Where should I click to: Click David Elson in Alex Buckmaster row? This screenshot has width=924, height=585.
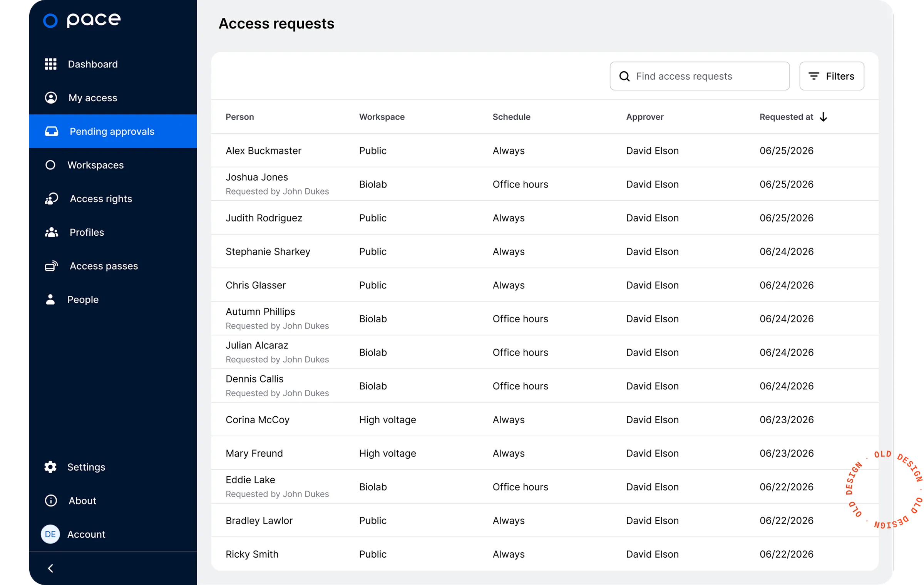coord(652,151)
